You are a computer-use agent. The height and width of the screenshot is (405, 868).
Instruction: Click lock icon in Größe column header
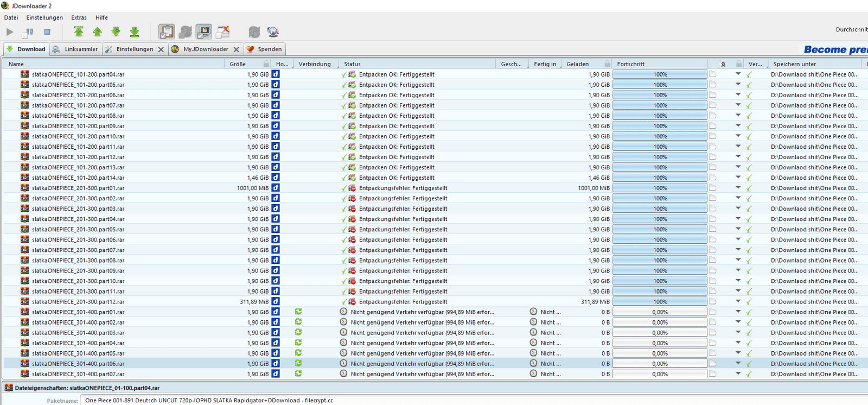tap(266, 64)
